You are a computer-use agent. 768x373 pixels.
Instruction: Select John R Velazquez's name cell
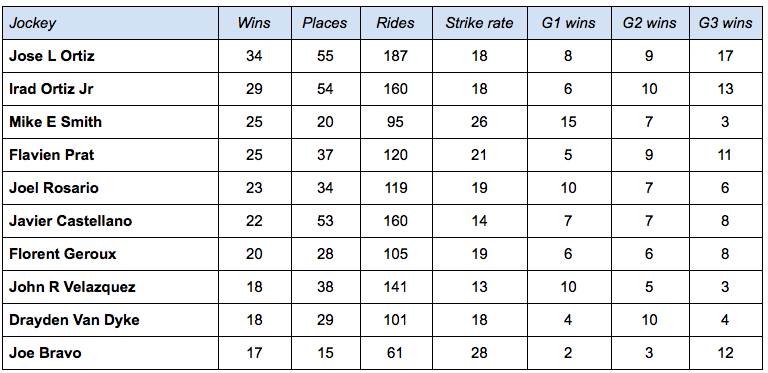tap(111, 287)
